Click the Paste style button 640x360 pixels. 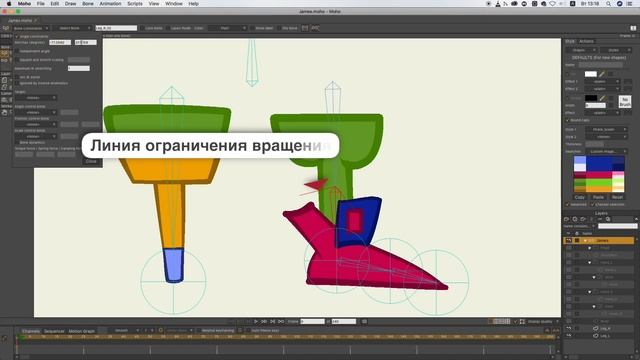pyautogui.click(x=598, y=197)
